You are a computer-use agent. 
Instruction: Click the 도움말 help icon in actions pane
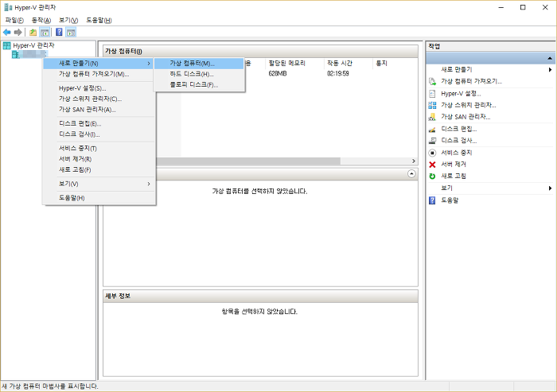pos(432,200)
